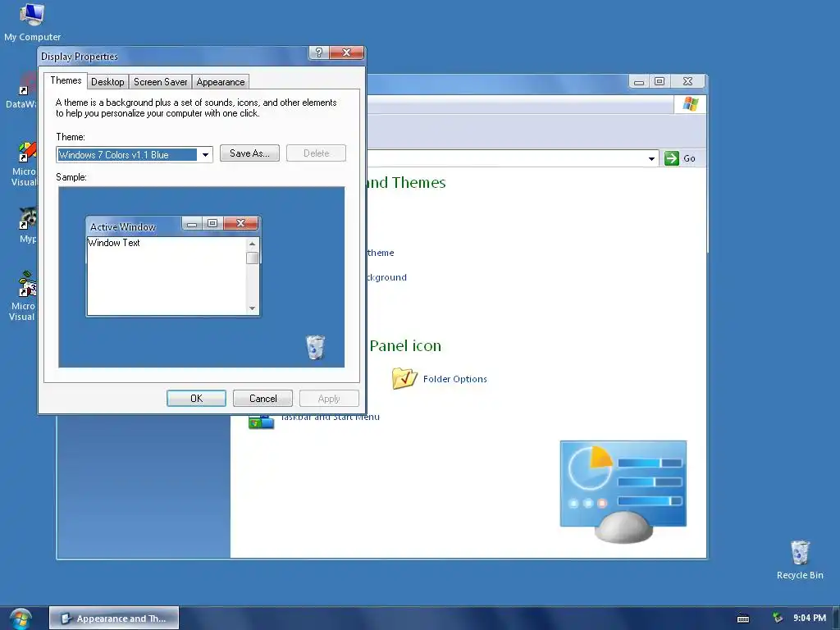Click sample window scrollbar down arrow
Screen dimensions: 840x630
pyautogui.click(x=253, y=308)
